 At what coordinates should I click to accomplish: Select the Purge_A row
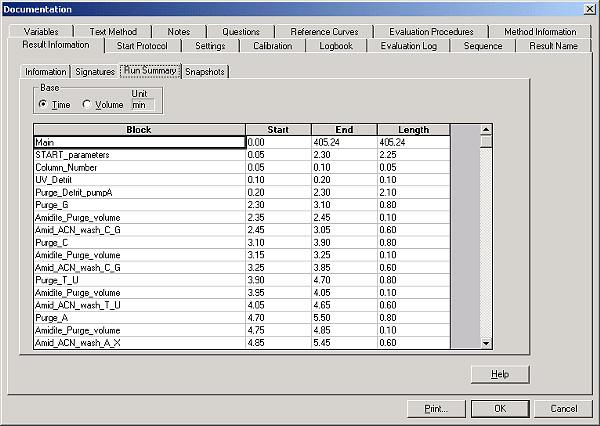coord(242,318)
